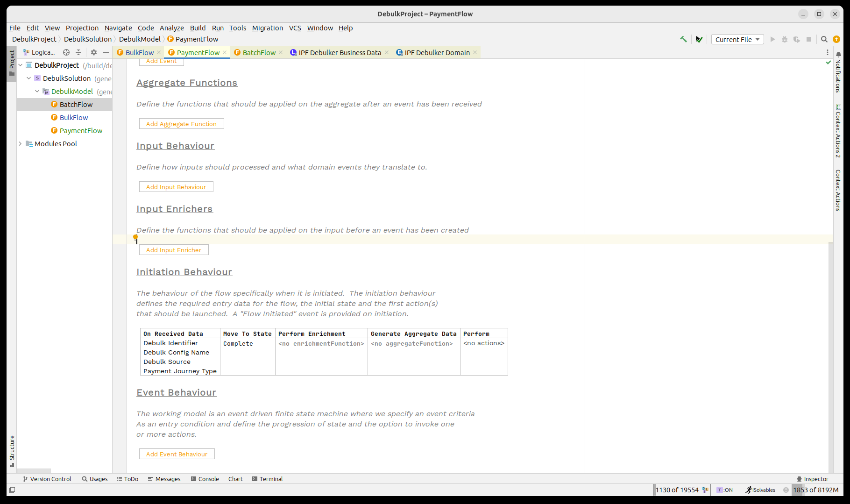Toggle tool window bars in bottom-left corner

pos(12,490)
